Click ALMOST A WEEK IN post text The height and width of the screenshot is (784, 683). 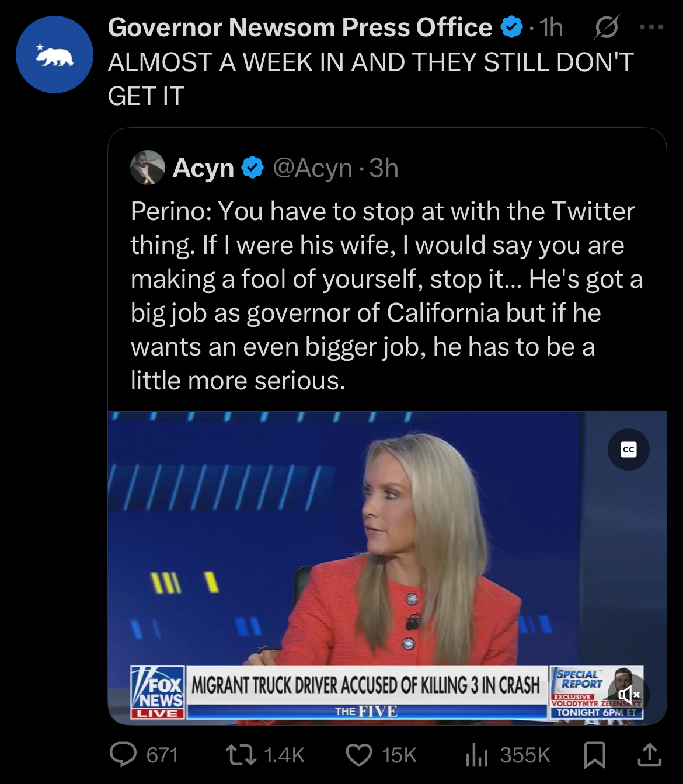(371, 79)
